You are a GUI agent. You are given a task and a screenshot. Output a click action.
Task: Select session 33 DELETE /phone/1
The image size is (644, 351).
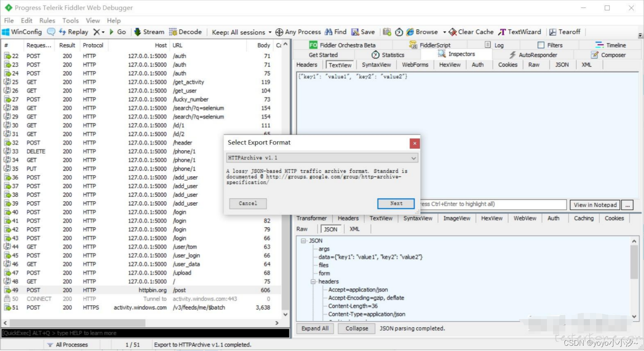pyautogui.click(x=141, y=151)
